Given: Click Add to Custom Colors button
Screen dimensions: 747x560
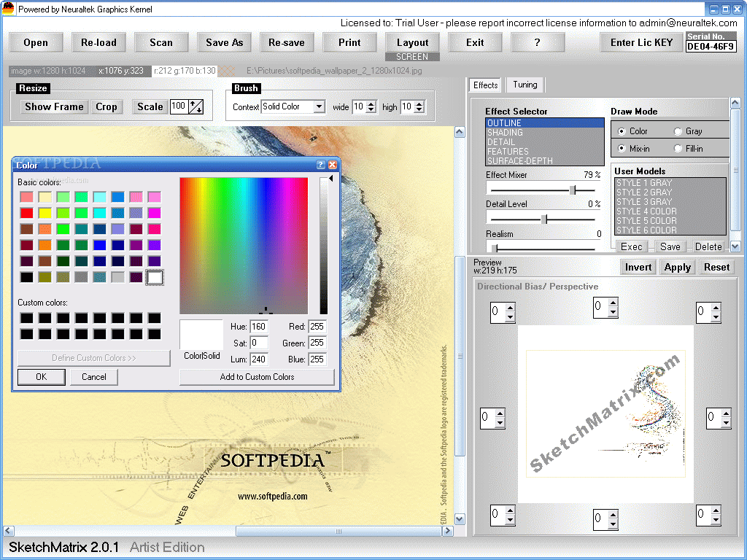Looking at the screenshot, I should point(257,377).
